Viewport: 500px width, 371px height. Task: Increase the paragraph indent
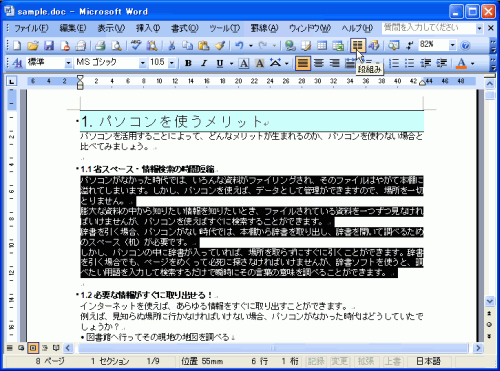pyautogui.click(x=442, y=63)
